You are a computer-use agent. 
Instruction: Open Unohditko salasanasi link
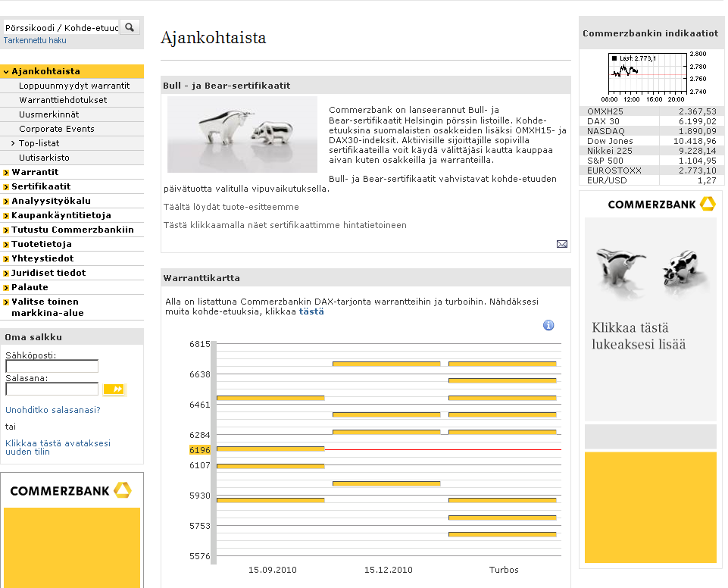tap(52, 410)
